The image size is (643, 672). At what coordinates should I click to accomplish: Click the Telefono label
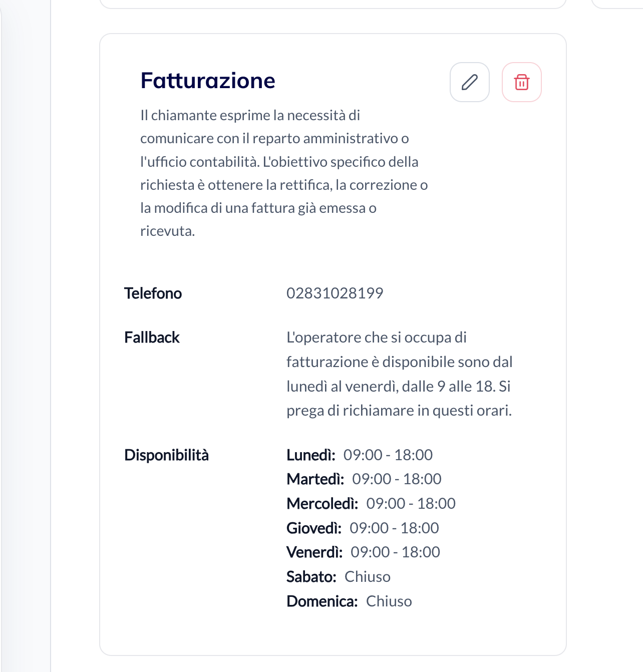pos(153,293)
